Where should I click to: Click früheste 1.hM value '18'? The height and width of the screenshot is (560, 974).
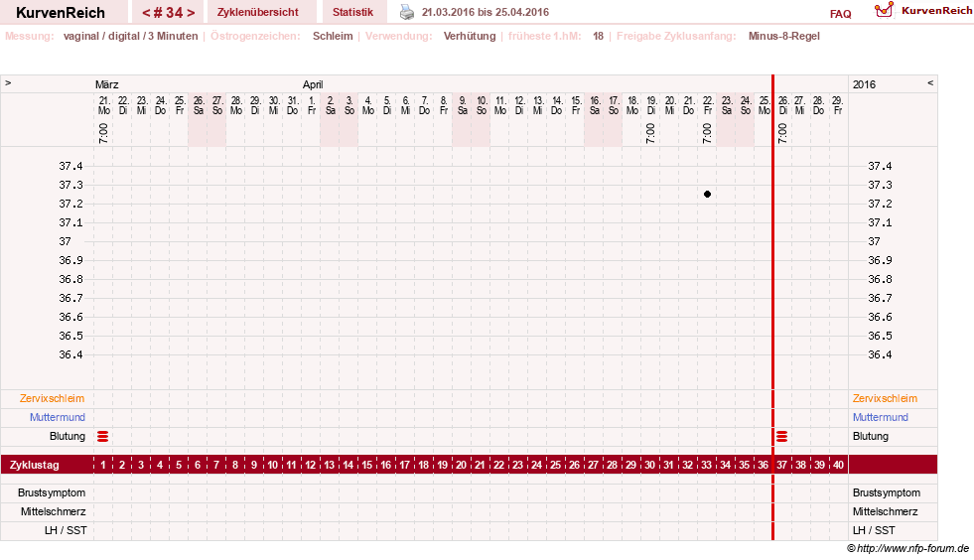598,36
